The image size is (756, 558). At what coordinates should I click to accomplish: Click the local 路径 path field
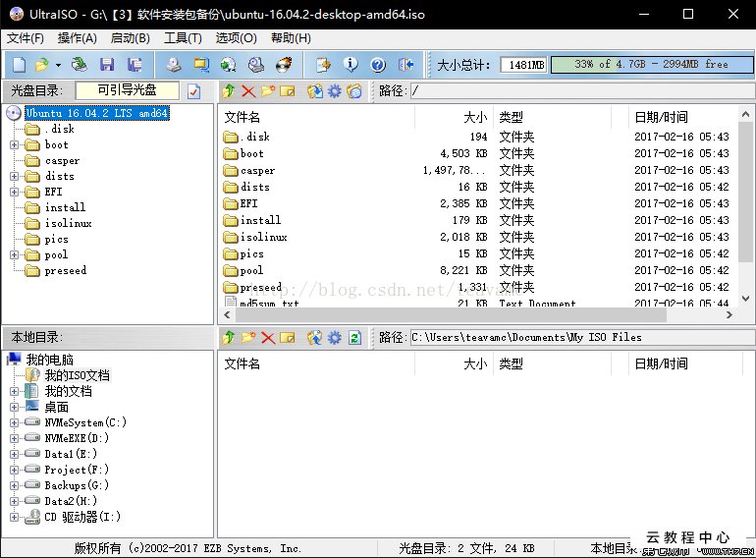(582, 337)
